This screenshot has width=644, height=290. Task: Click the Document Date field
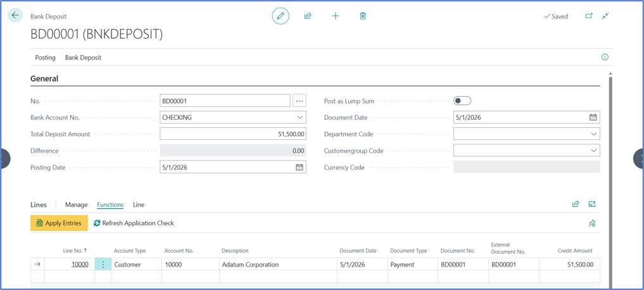(x=527, y=117)
